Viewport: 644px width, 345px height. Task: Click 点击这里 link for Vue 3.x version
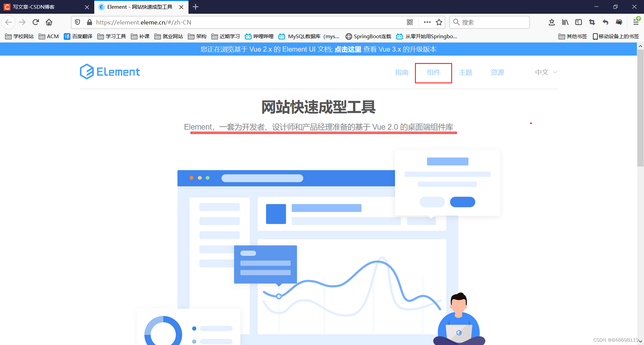[x=348, y=49]
